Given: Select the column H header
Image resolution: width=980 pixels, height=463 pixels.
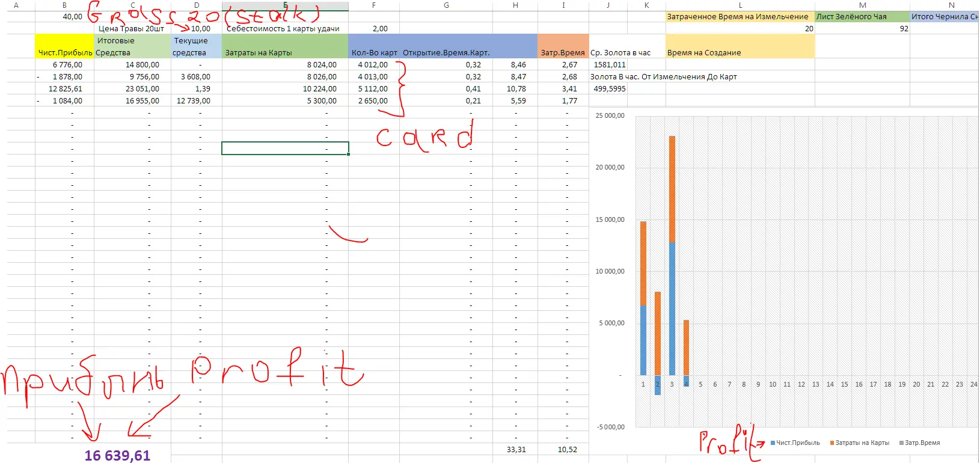Looking at the screenshot, I should pos(515,5).
